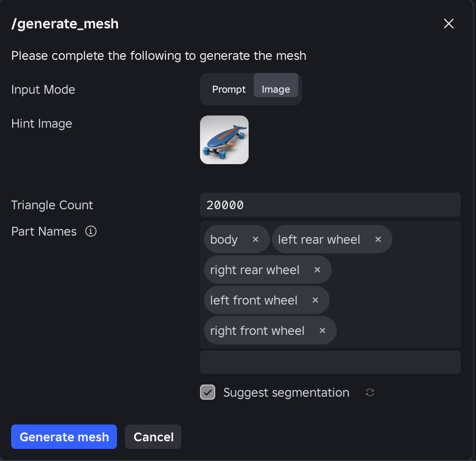Click the Part Names info icon
This screenshot has width=476, height=461.
pyautogui.click(x=91, y=232)
